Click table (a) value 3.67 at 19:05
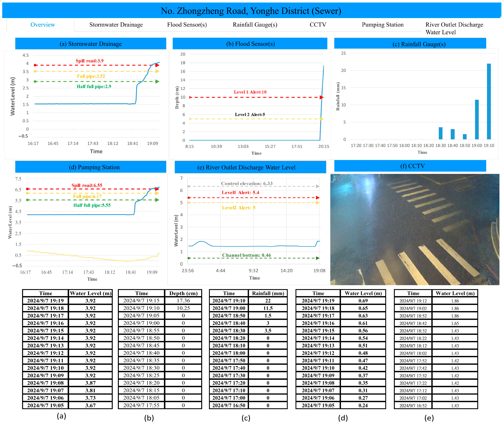Viewport: 504px width, 425px height. click(x=90, y=405)
